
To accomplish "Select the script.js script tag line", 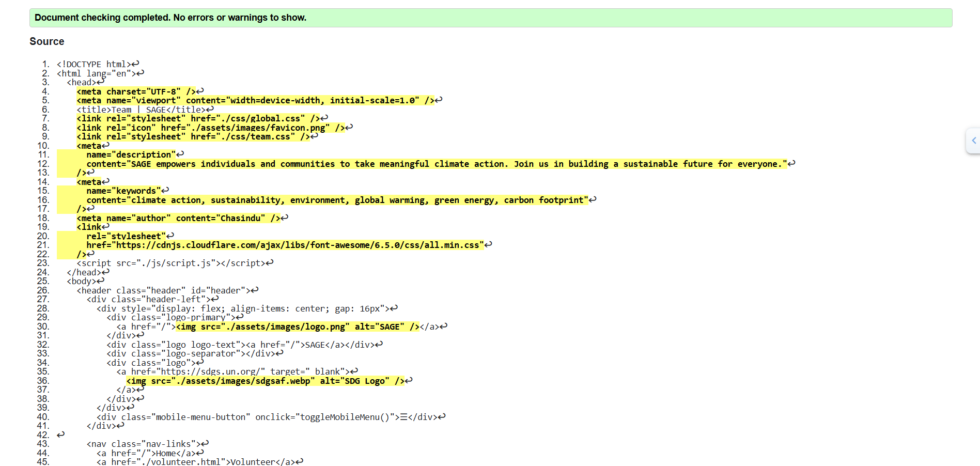I will 175,263.
